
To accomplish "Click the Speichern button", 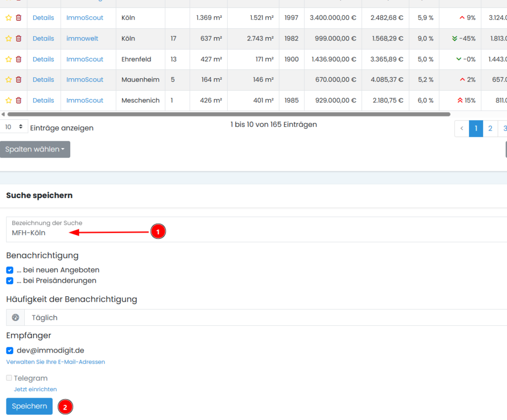I will (x=29, y=406).
